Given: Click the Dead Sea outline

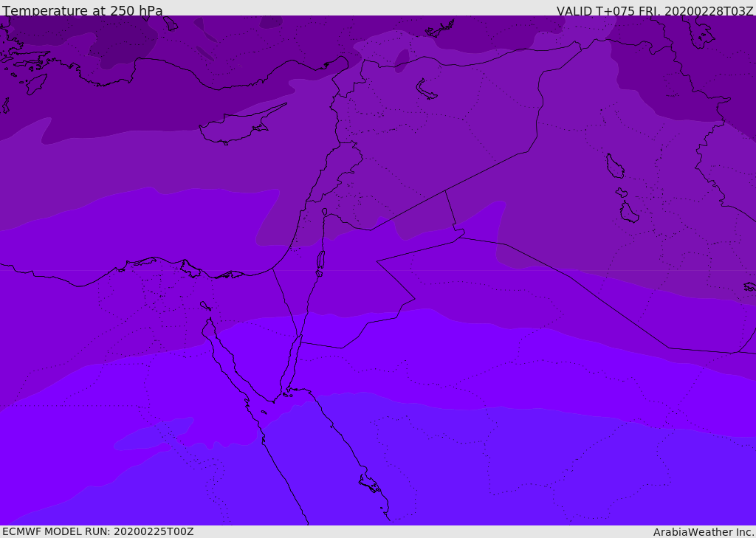Looking at the screenshot, I should [320, 261].
